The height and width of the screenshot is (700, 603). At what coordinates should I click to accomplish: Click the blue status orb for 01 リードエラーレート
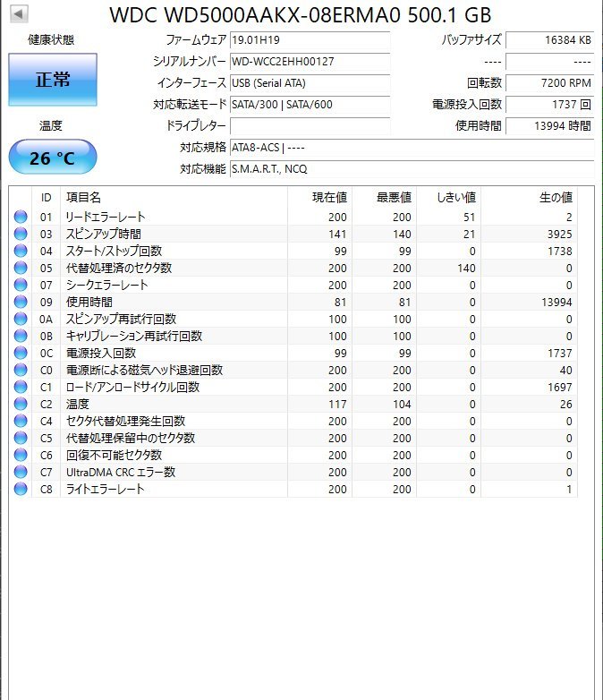(21, 217)
